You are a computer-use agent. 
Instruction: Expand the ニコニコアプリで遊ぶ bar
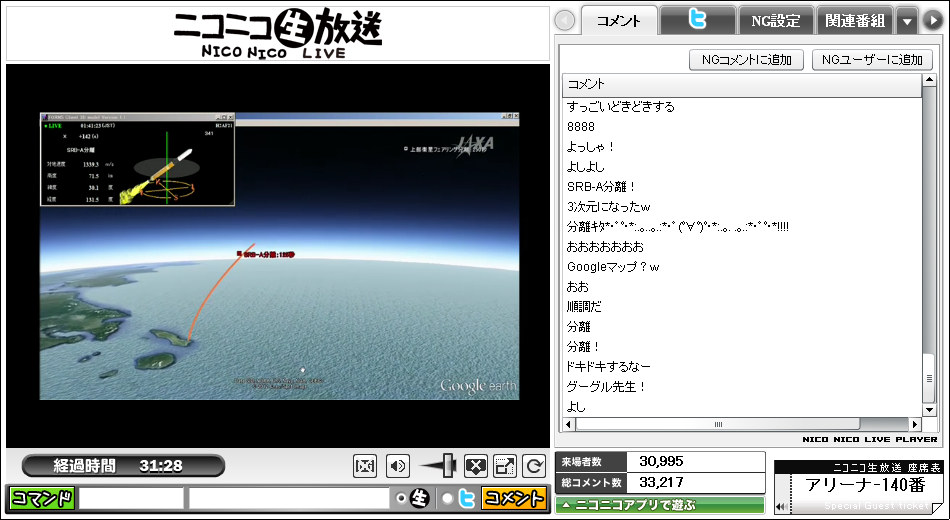tap(660, 505)
